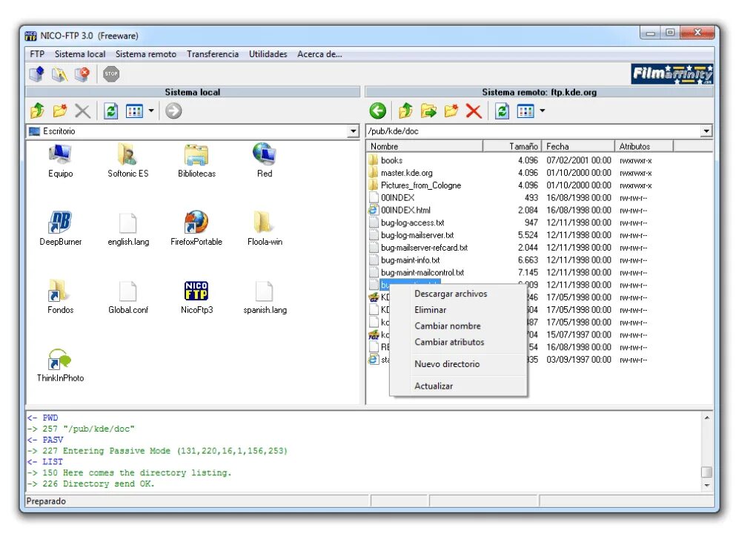
Task: Select the master.kde.org remote folder
Action: 406,173
